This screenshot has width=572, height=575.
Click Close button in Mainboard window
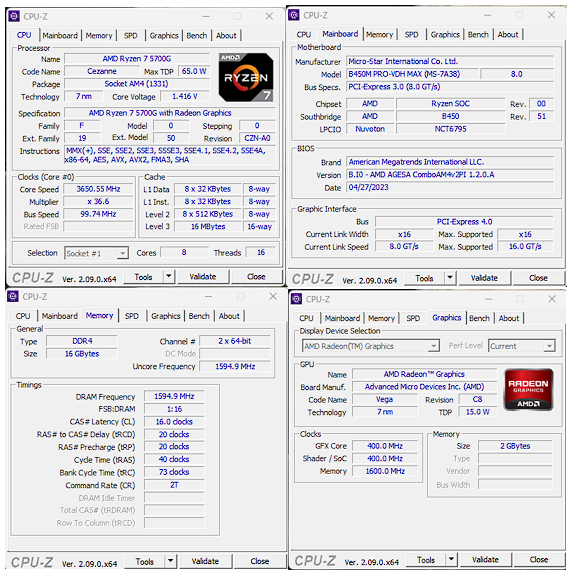(538, 278)
